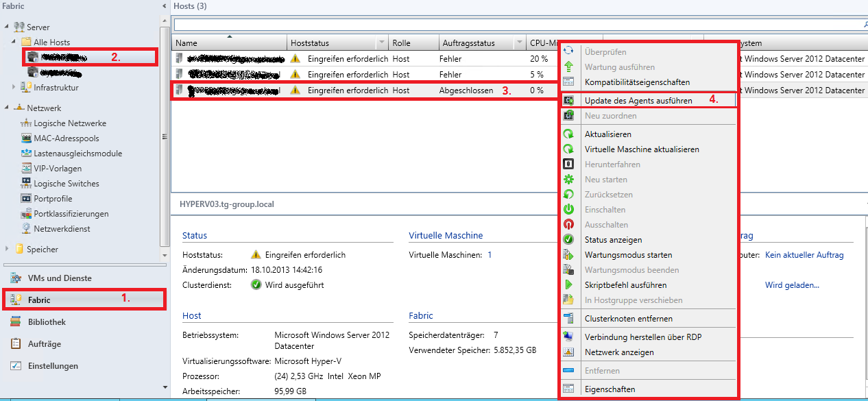868x401 pixels.
Task: Choose Eigenschaften from the context menu
Action: tap(610, 389)
